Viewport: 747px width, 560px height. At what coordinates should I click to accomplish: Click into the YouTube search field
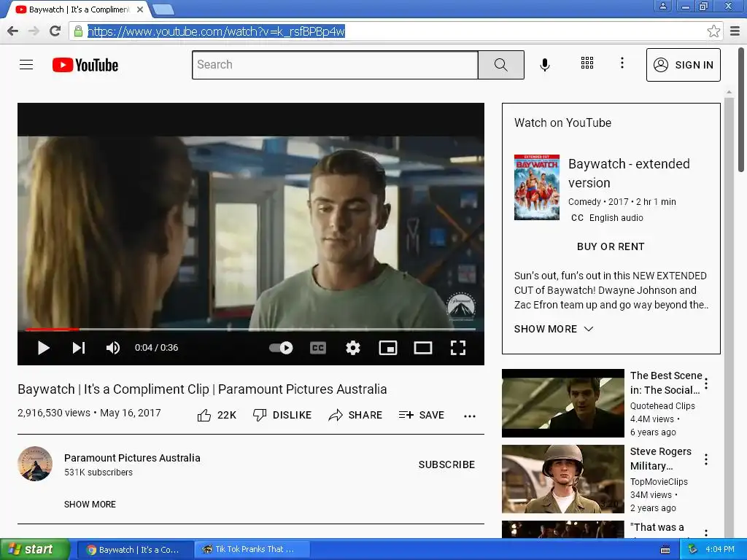point(335,65)
